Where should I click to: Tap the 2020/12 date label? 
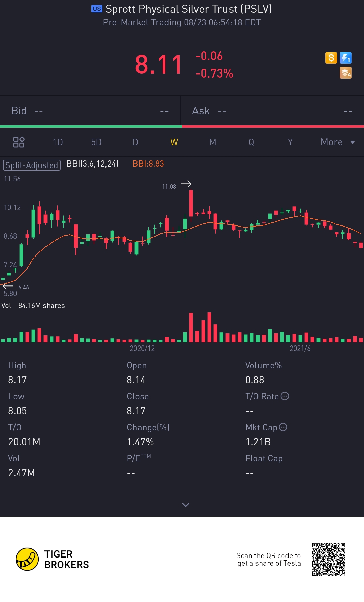[142, 348]
